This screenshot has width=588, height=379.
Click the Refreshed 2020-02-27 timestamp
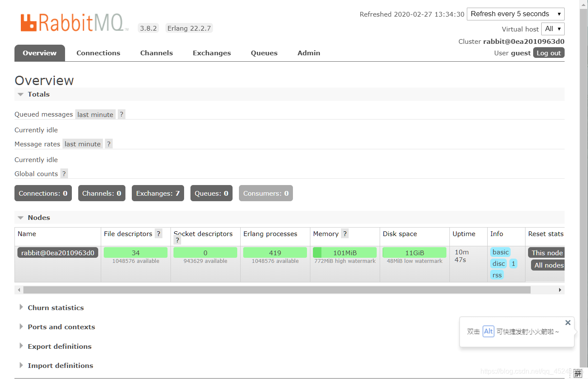(412, 14)
